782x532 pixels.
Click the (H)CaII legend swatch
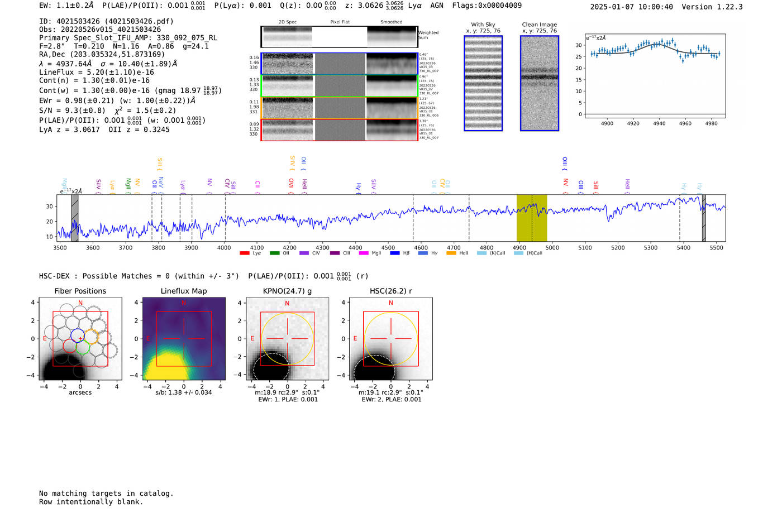tap(518, 253)
